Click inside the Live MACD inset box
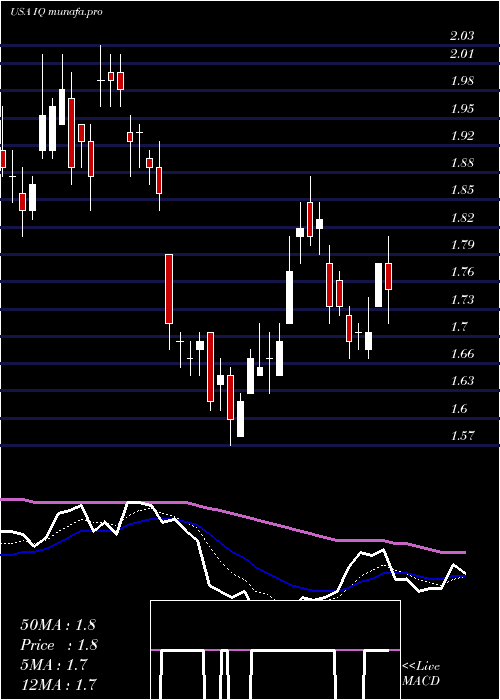Viewport: 500px width, 700px height. tap(275, 650)
